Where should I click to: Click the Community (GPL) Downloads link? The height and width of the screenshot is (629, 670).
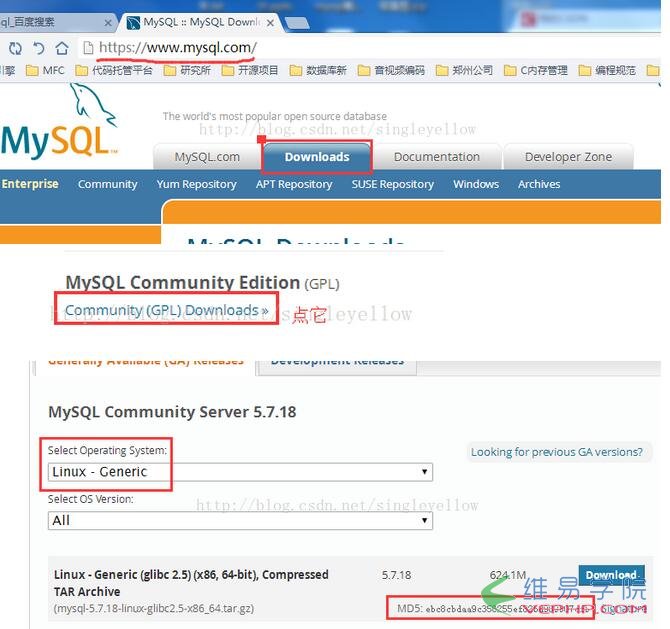[167, 310]
